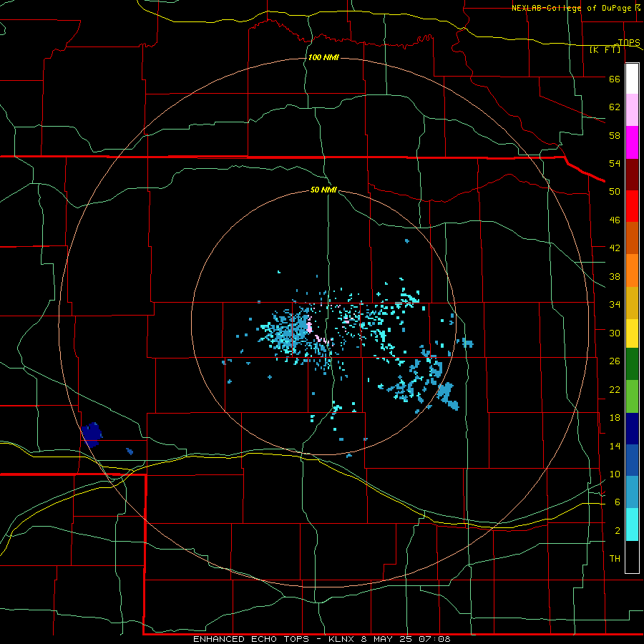Click the magenta swatch in the legend

pos(632,142)
